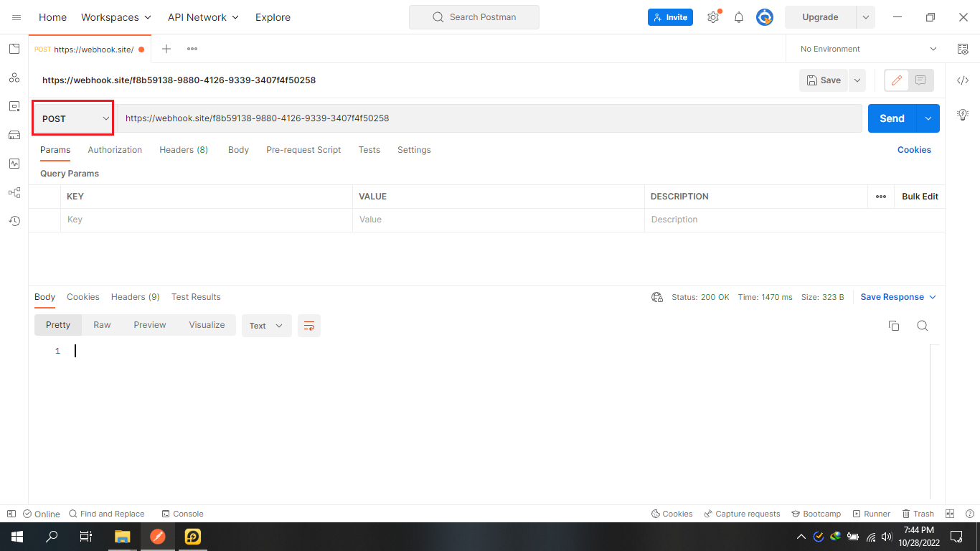
Task: Open the Tests tab
Action: (369, 150)
